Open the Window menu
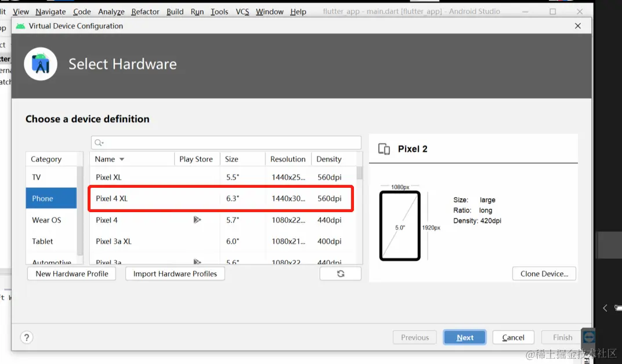Viewport: 622px width, 364px height. (269, 12)
